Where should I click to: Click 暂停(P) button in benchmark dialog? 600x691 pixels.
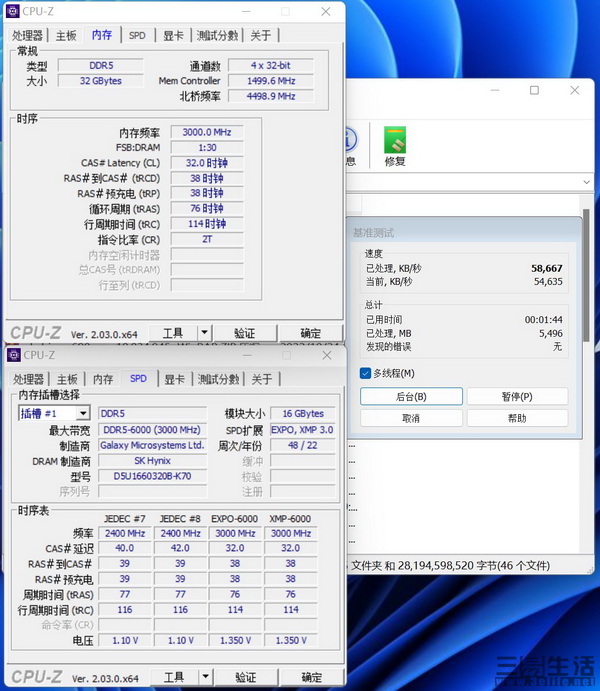(517, 396)
